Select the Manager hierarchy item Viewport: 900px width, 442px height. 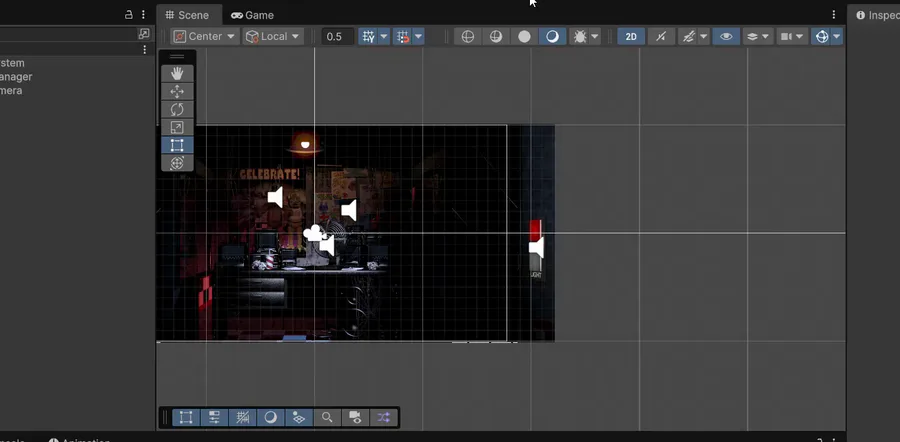coord(15,77)
